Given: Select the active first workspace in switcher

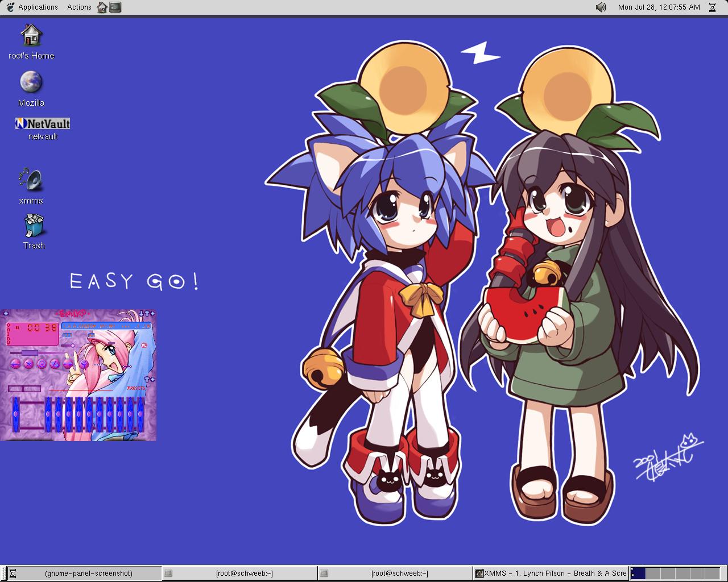Looking at the screenshot, I should pos(638,573).
